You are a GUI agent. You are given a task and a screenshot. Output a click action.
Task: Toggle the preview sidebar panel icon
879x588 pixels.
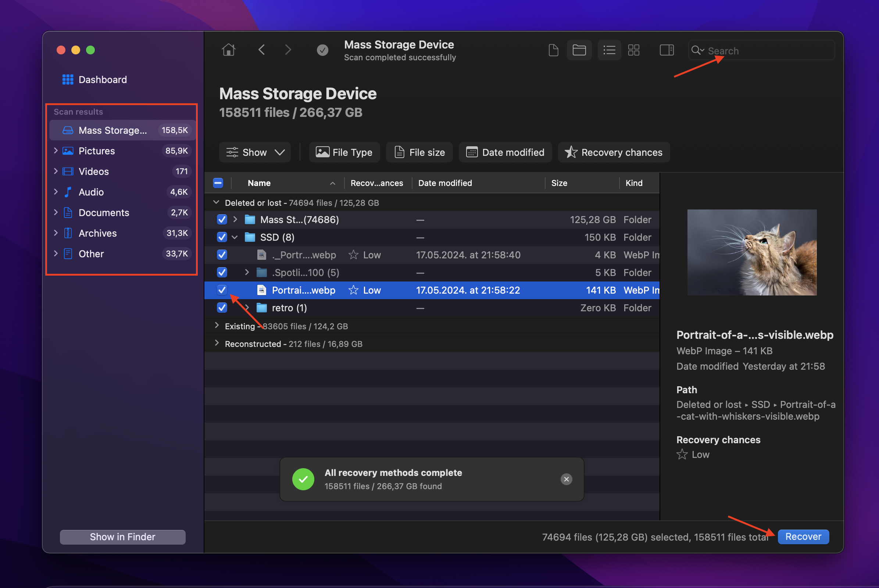[667, 50]
